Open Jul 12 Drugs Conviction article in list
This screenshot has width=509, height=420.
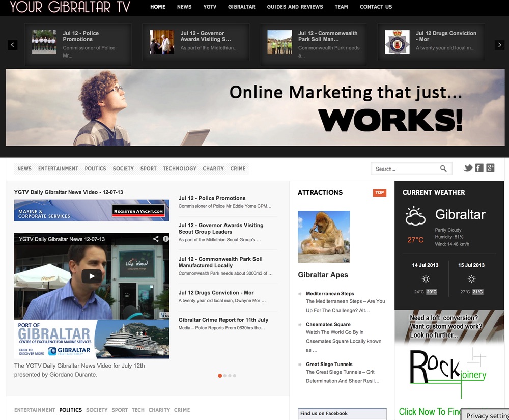[x=216, y=293]
